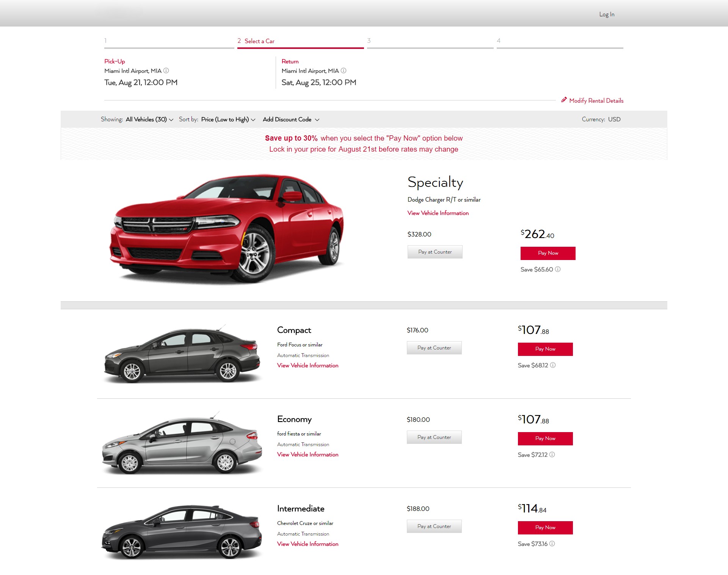
Task: Open info tooltip beside Return Miami Intl Airport
Action: (344, 71)
